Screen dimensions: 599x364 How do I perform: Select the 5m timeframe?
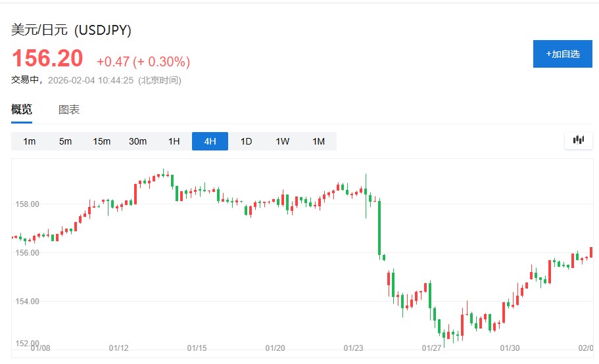[x=65, y=141]
